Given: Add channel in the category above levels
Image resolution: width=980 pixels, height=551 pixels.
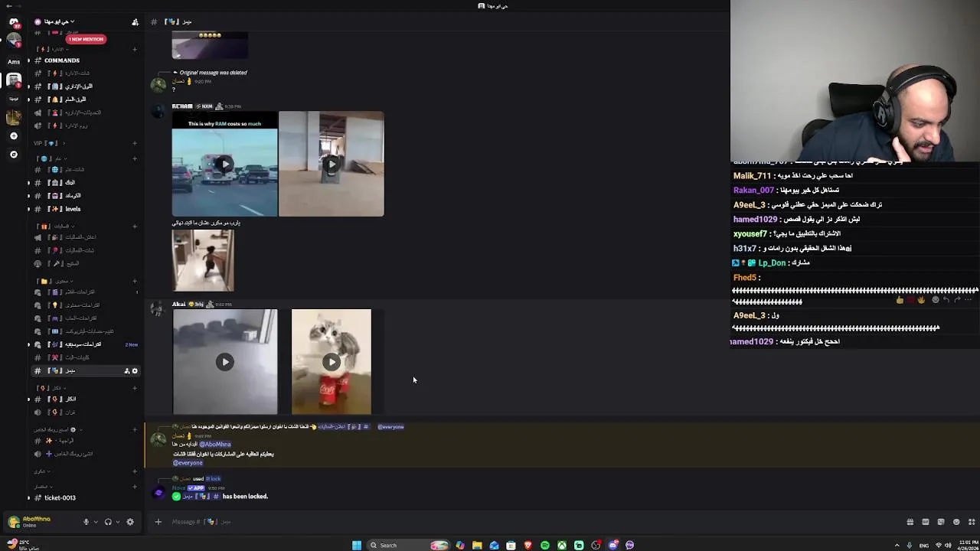Looking at the screenshot, I should (135, 158).
